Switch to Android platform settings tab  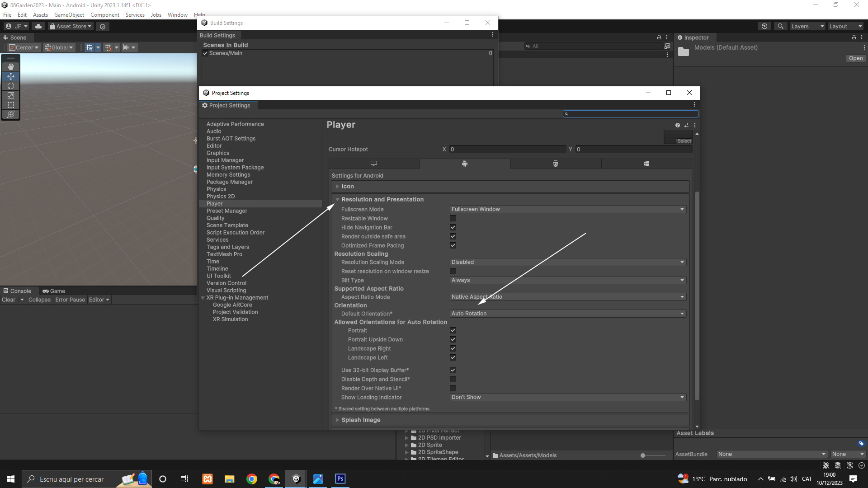[x=465, y=164]
